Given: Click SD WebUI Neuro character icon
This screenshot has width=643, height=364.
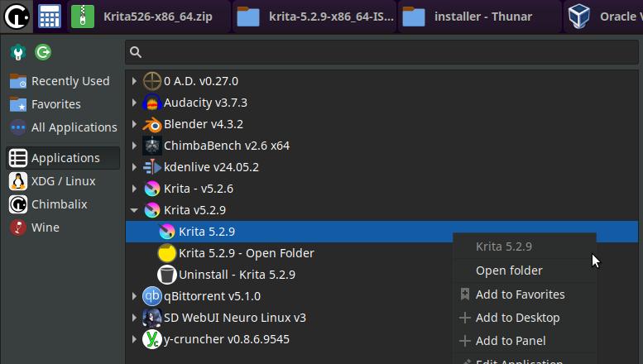Looking at the screenshot, I should 151,318.
